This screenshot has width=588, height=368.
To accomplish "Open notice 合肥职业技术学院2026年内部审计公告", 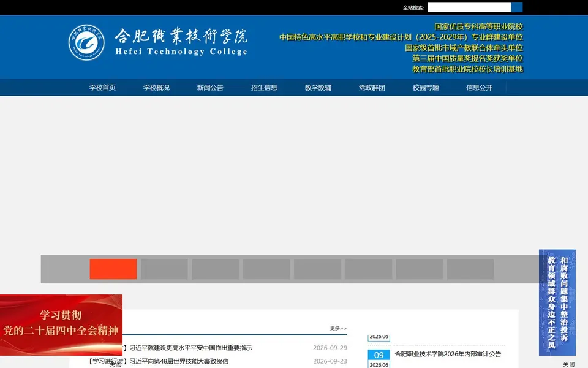I will [x=448, y=354].
